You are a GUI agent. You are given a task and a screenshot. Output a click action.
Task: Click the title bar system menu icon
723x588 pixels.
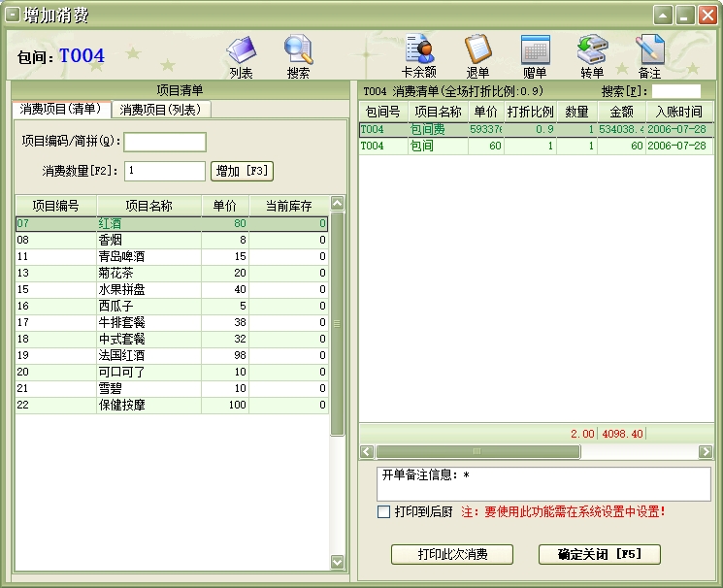(13, 15)
